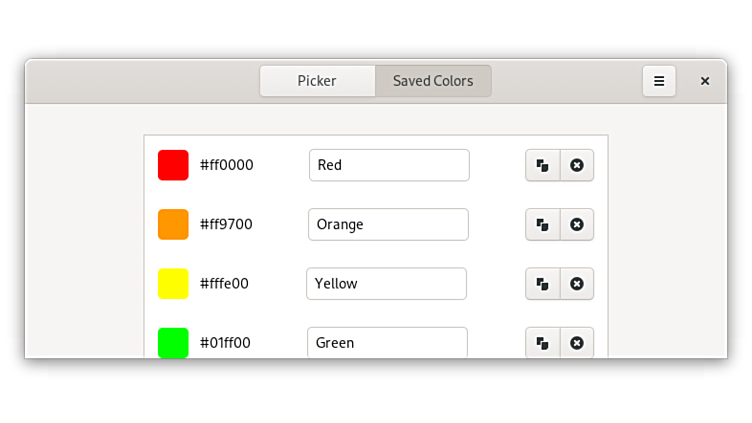
Task: Copy the Red color hex code
Action: (542, 165)
